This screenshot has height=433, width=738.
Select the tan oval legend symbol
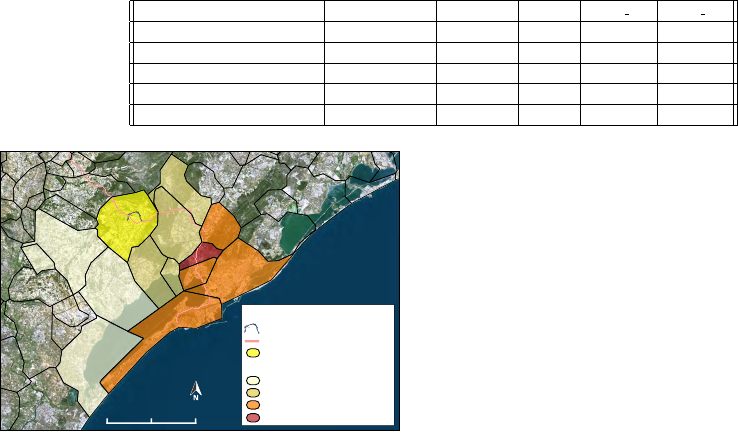pyautogui.click(x=253, y=393)
